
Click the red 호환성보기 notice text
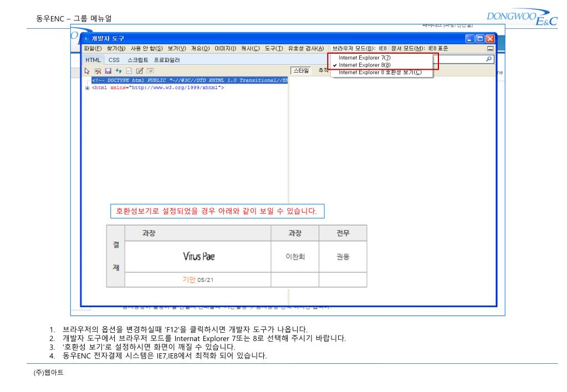coord(216,211)
